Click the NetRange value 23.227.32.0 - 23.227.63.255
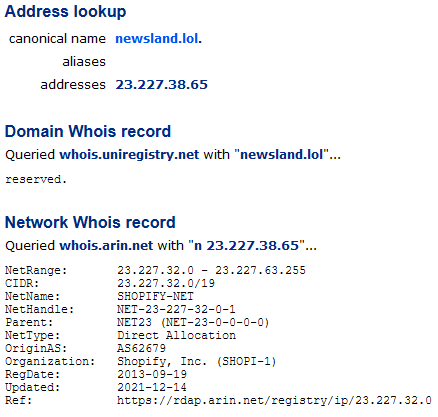Screen dimensions: 438x417 [211, 270]
